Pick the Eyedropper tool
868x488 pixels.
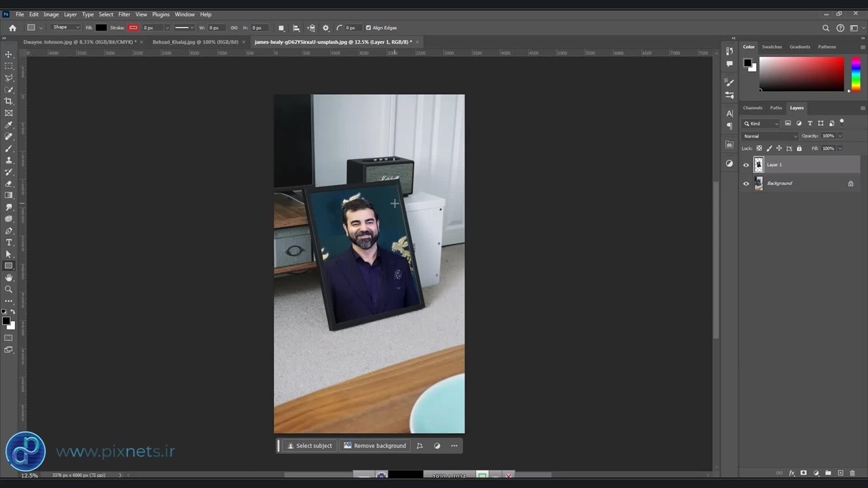[x=9, y=125]
